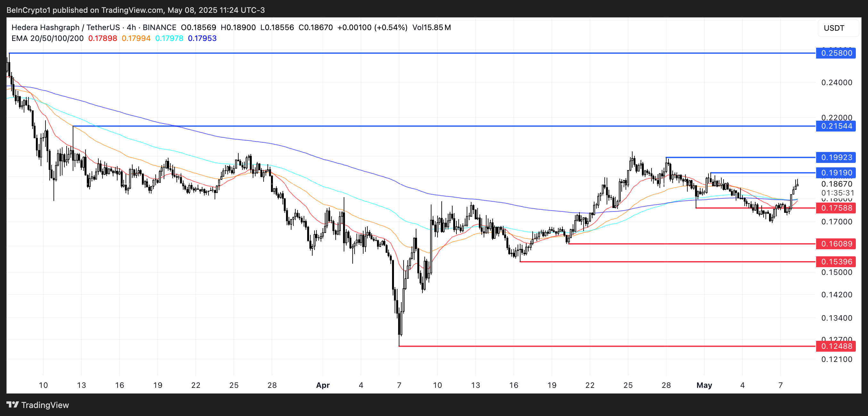
Task: Click the 0.15396 support price label
Action: (836, 261)
